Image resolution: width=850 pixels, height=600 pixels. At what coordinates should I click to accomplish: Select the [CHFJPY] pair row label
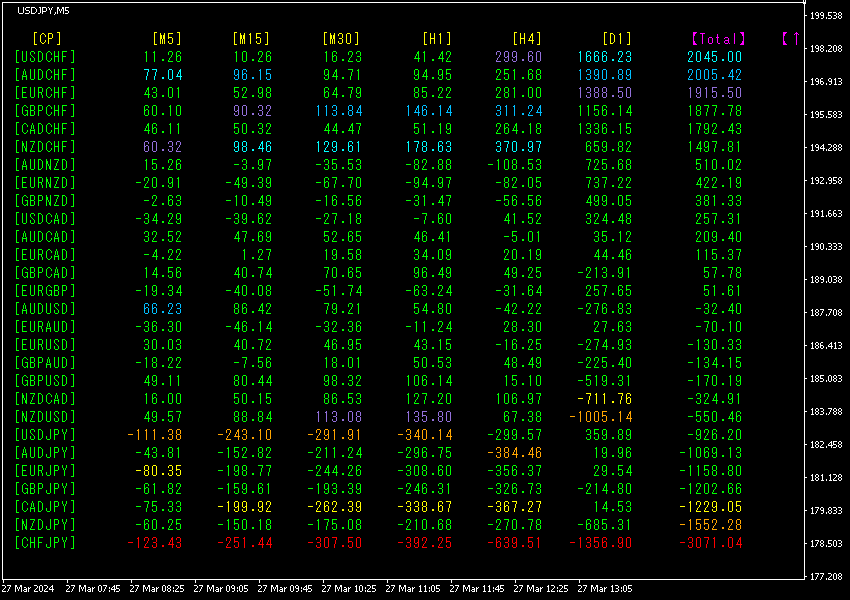point(45,543)
